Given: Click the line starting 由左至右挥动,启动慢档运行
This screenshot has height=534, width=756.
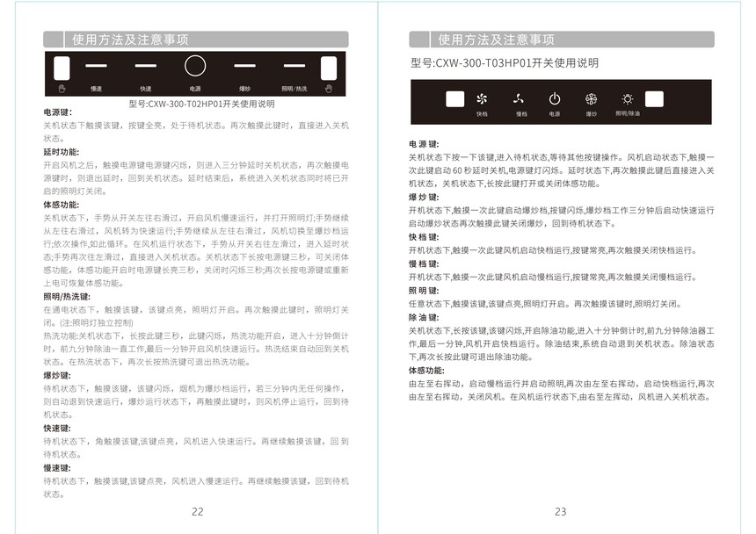Looking at the screenshot, I should click(x=562, y=384).
